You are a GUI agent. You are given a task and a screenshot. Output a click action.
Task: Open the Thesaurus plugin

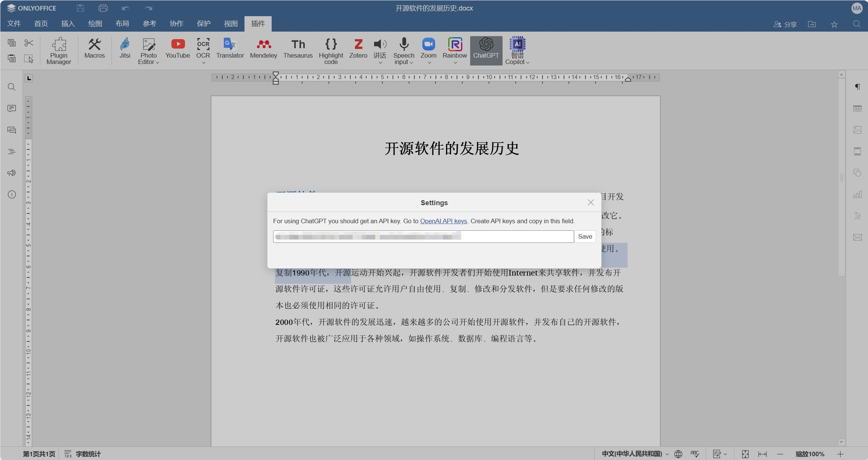(298, 48)
